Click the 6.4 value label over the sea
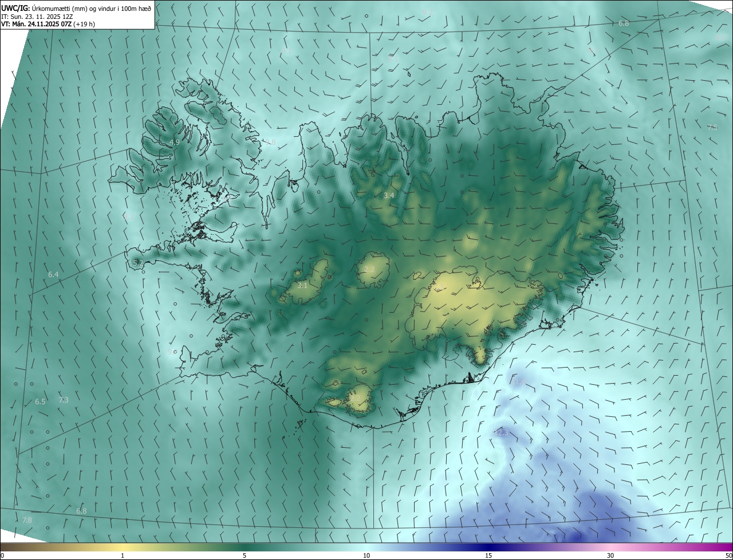 (53, 275)
